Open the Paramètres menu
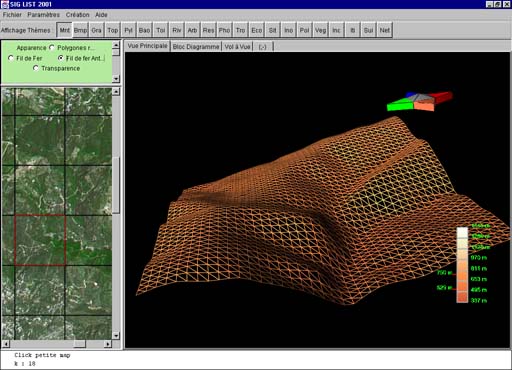This screenshot has width=512, height=370. [43, 15]
